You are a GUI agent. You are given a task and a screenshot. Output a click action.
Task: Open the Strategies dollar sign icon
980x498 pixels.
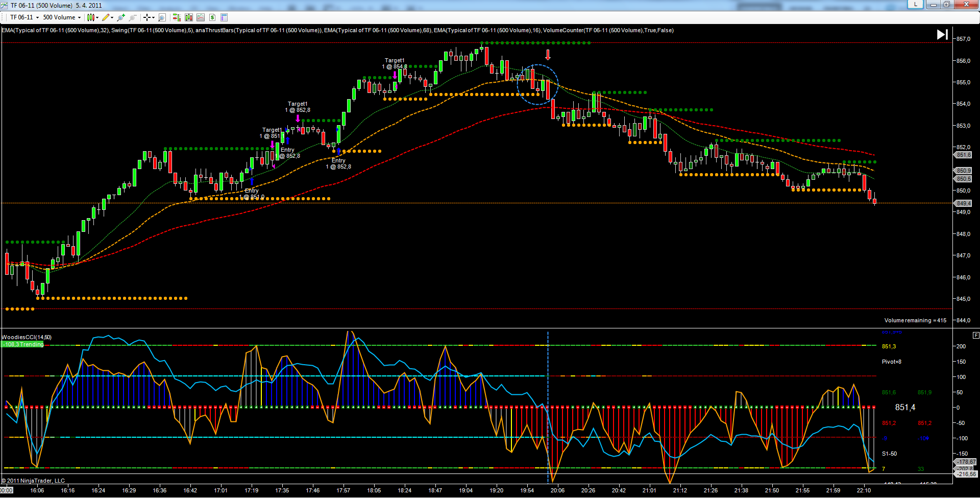point(212,17)
